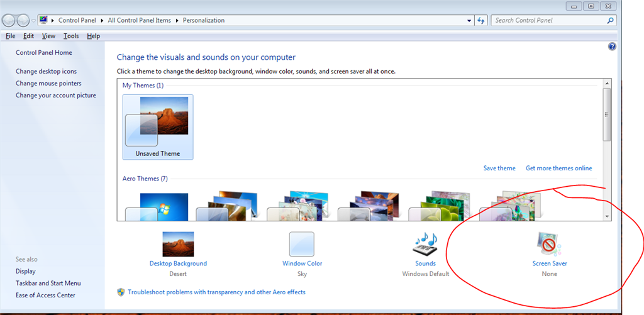Click the Control Panel breadcrumb
The height and width of the screenshot is (315, 644).
point(77,20)
